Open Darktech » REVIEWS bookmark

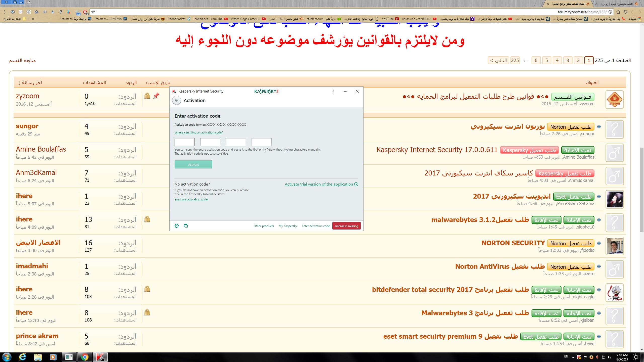coord(110,19)
